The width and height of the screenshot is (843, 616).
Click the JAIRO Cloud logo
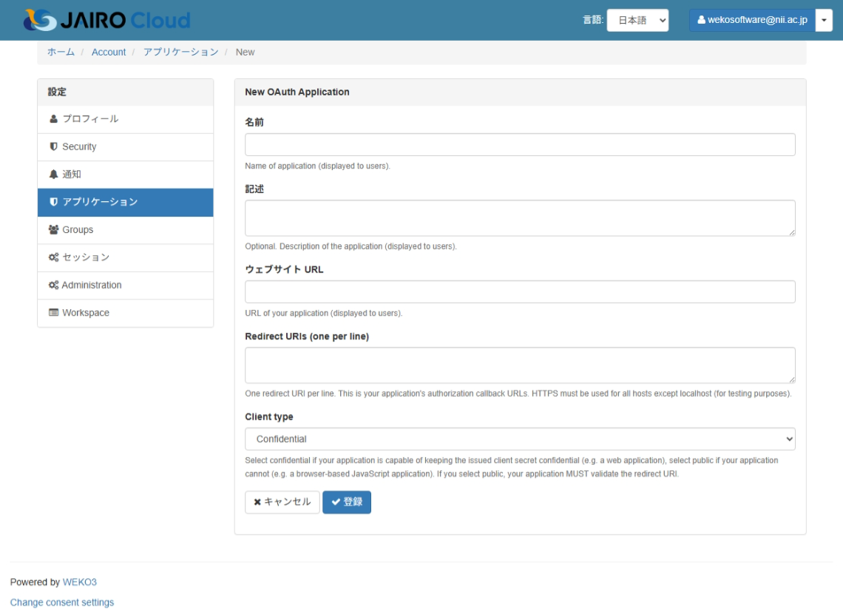106,20
